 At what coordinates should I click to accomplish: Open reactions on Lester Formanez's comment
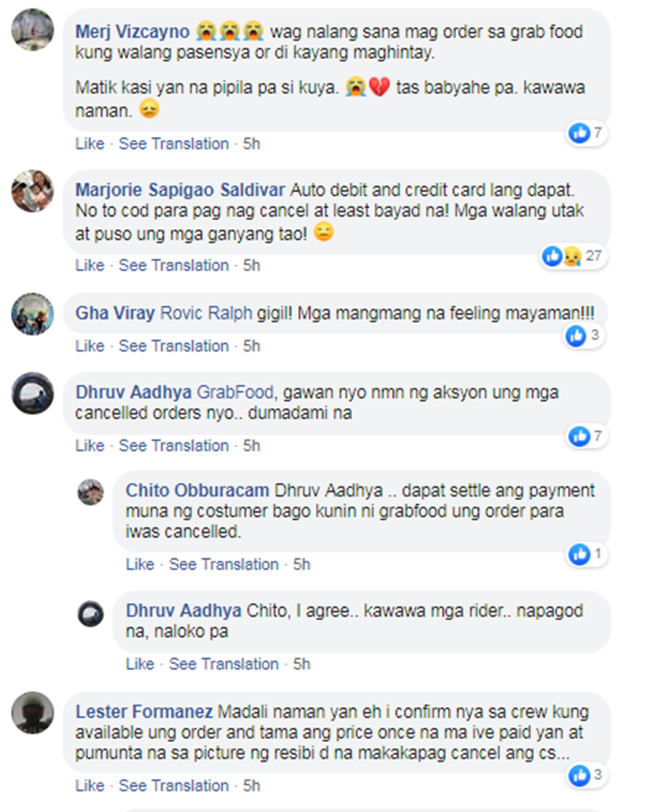(586, 775)
